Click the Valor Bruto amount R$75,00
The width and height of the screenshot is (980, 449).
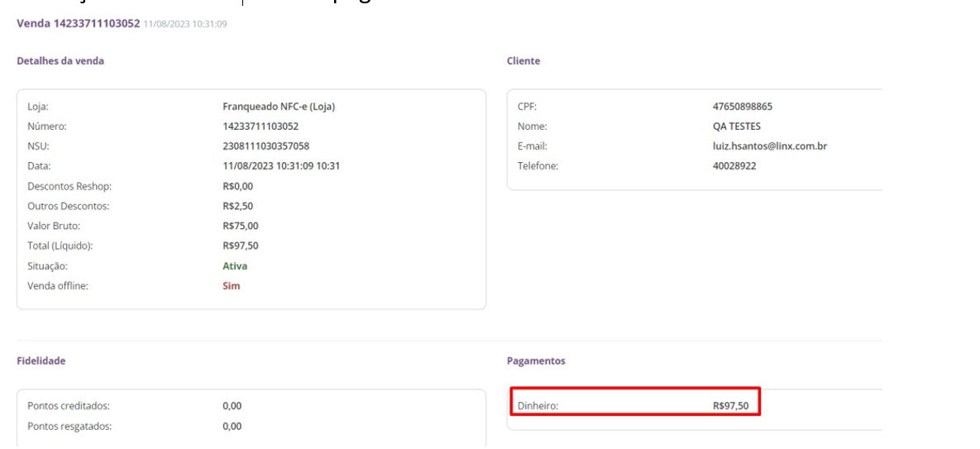241,226
